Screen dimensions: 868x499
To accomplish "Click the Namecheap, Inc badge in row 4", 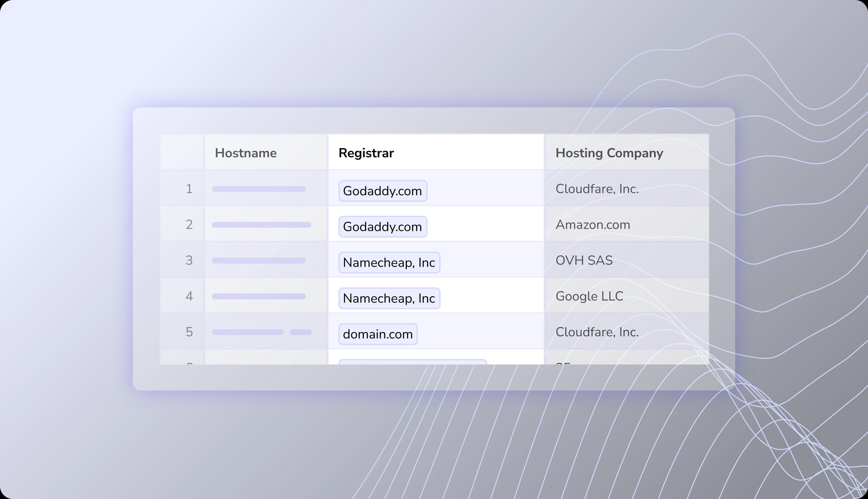I will pos(389,298).
